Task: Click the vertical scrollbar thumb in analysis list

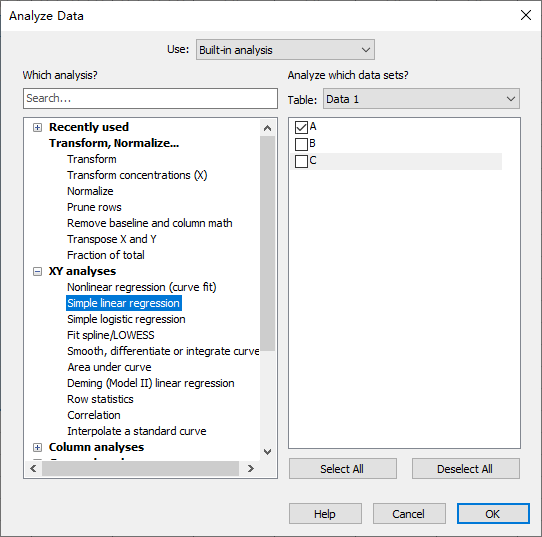Action: pos(267,244)
